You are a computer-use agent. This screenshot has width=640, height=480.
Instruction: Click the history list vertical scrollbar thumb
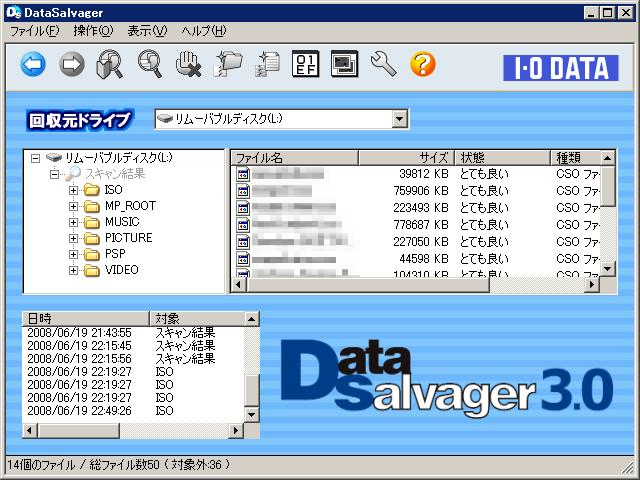click(251, 391)
